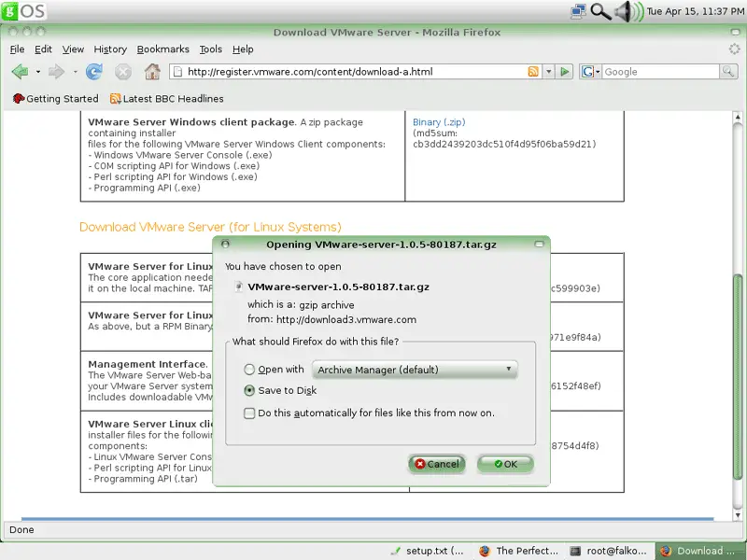Switch to root@falko terminal taskbar window

click(610, 551)
